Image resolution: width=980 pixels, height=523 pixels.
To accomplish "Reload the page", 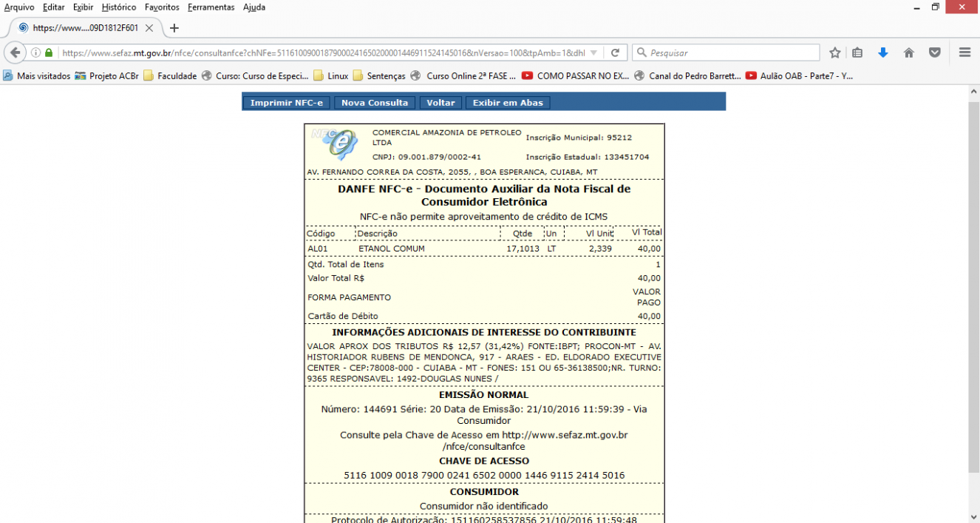I will point(615,53).
